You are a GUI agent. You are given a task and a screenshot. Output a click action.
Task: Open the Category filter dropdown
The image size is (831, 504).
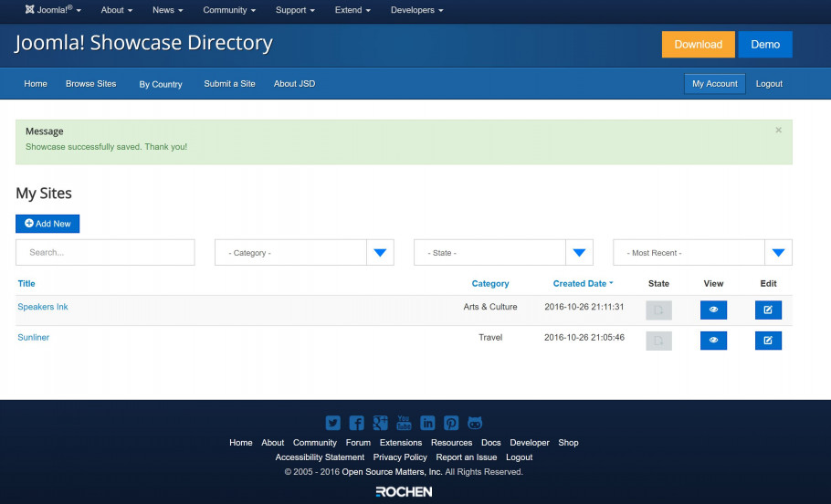[304, 253]
